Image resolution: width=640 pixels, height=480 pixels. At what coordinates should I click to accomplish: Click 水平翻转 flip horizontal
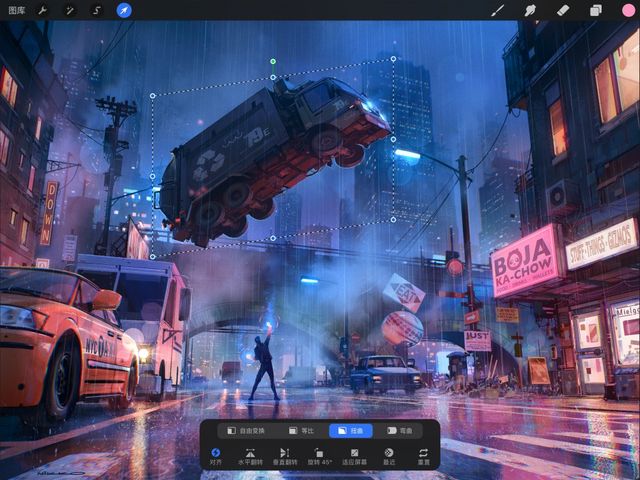tap(250, 456)
